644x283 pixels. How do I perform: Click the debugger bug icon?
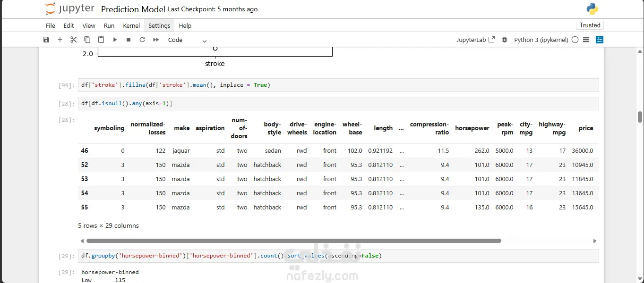(505, 40)
